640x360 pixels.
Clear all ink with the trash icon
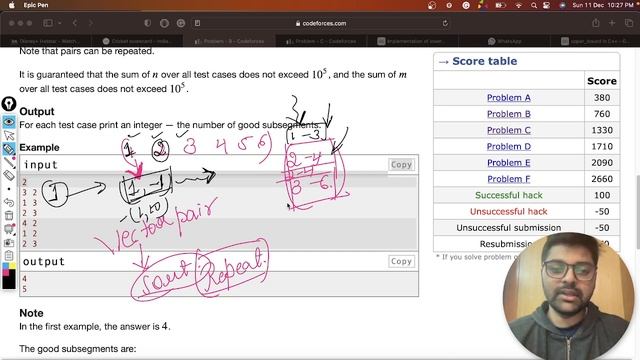[x=9, y=216]
